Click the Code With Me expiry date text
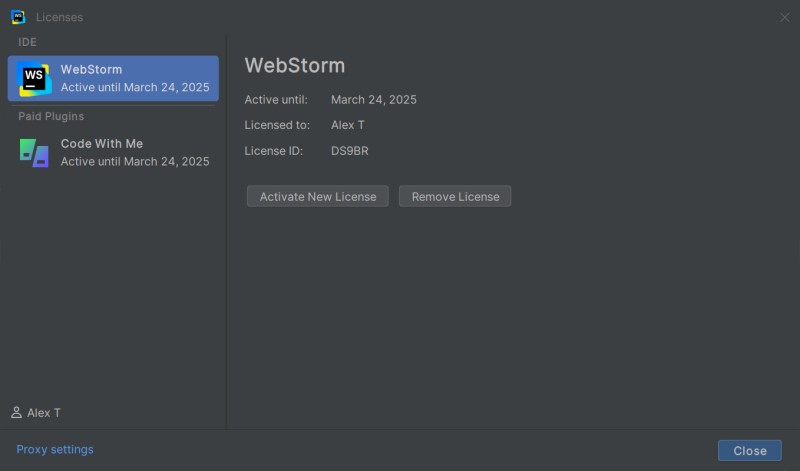The image size is (800, 471). pyautogui.click(x=135, y=161)
